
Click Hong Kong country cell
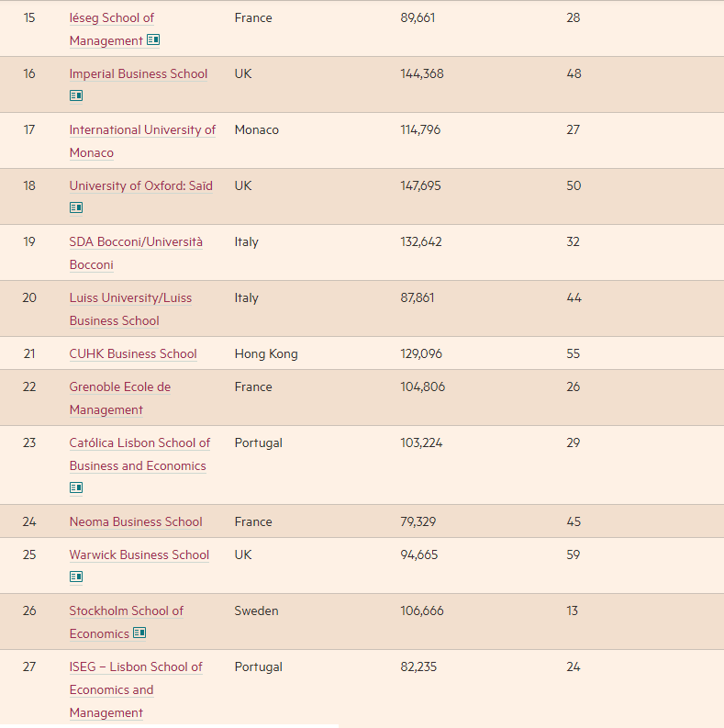pyautogui.click(x=266, y=353)
